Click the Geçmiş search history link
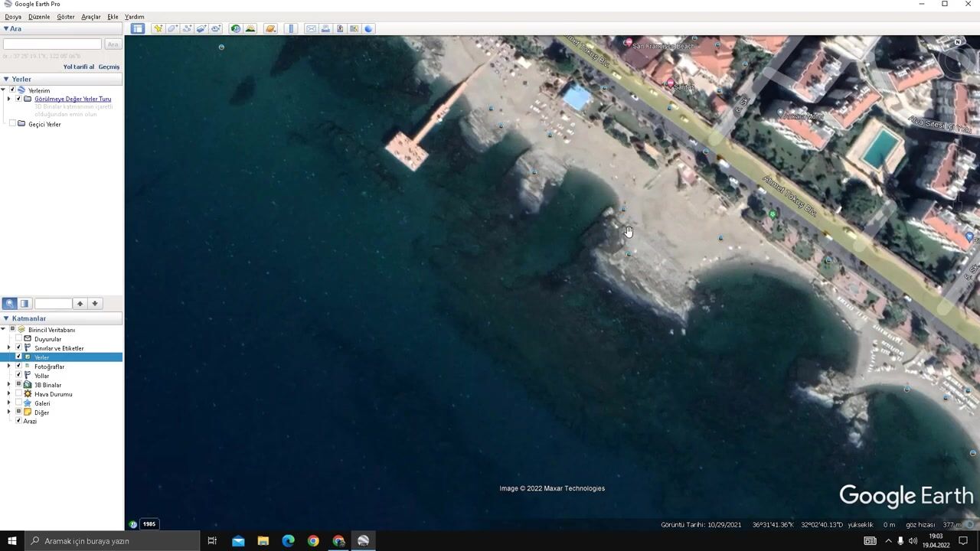 [x=109, y=67]
